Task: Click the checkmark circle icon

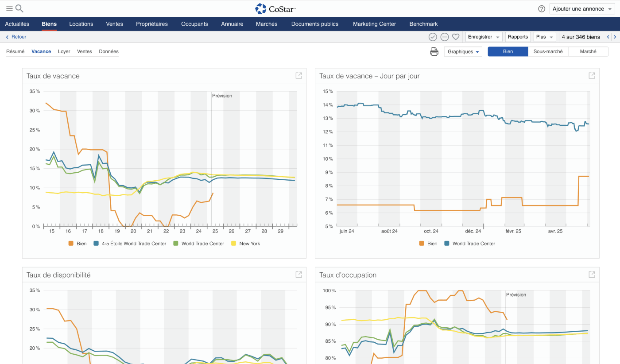Action: click(433, 37)
